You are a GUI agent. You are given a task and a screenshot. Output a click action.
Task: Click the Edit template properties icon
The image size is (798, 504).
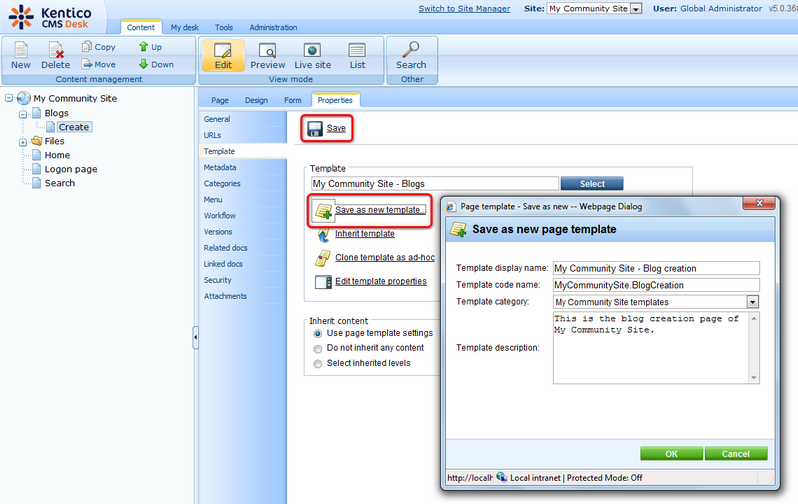[323, 282]
